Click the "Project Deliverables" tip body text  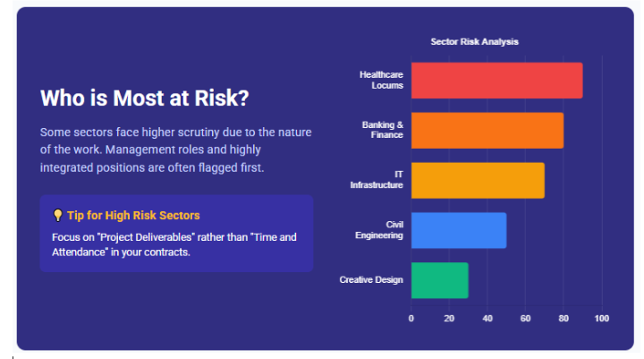pyautogui.click(x=174, y=244)
